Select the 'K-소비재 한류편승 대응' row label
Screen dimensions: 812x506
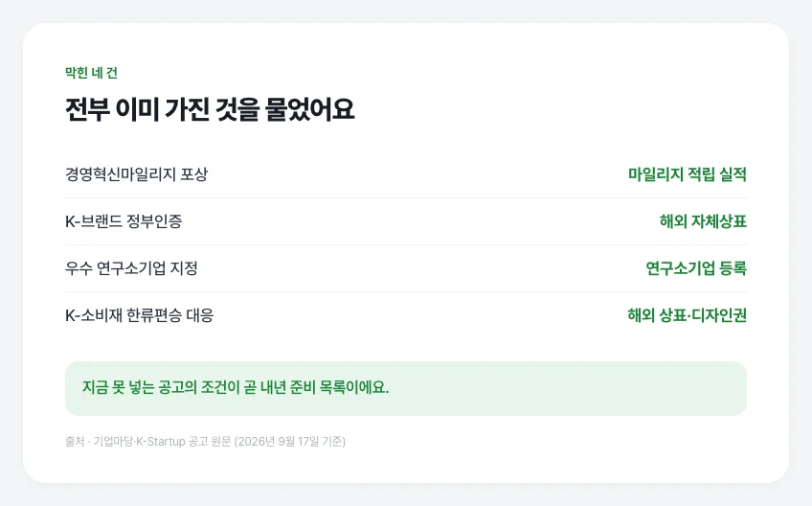point(139,315)
